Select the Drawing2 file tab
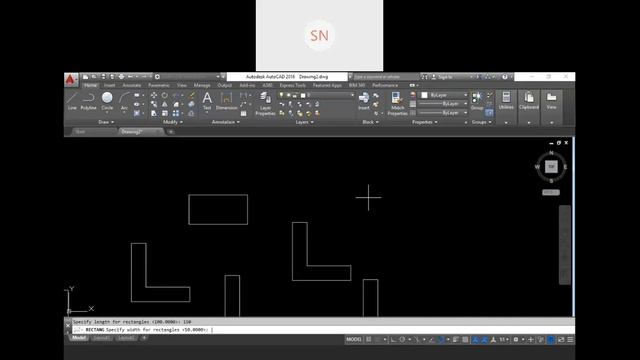The height and width of the screenshot is (360, 640). click(141, 132)
